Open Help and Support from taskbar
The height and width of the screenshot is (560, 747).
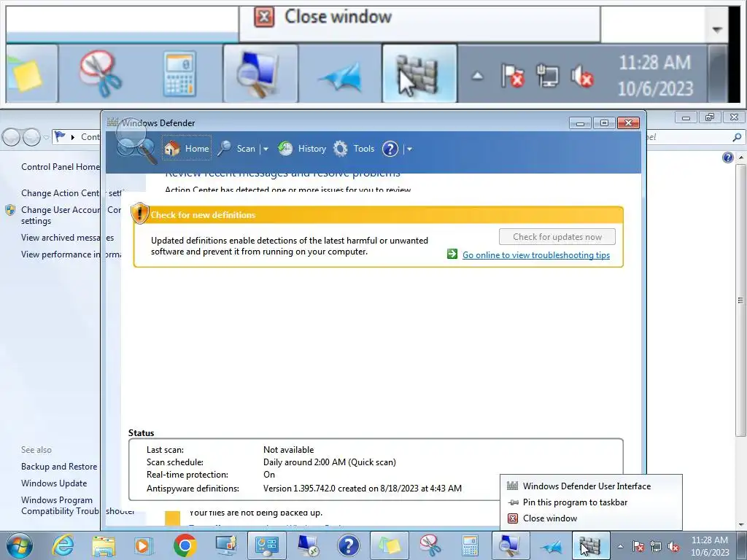tap(349, 545)
